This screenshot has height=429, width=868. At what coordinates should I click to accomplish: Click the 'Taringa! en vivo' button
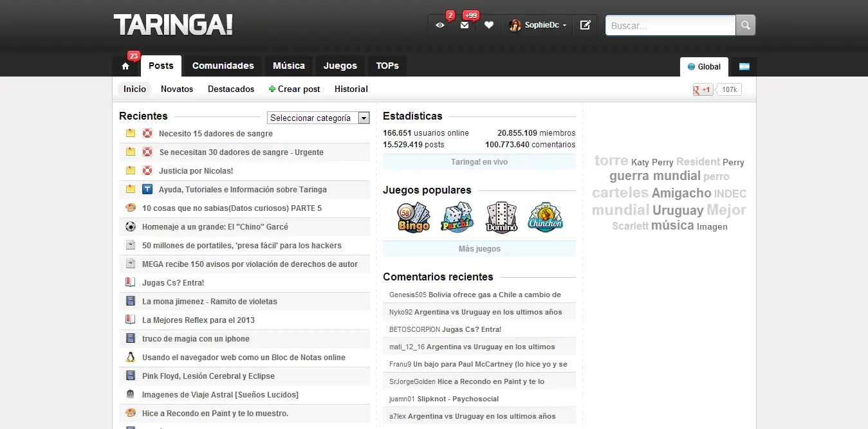coord(479,162)
